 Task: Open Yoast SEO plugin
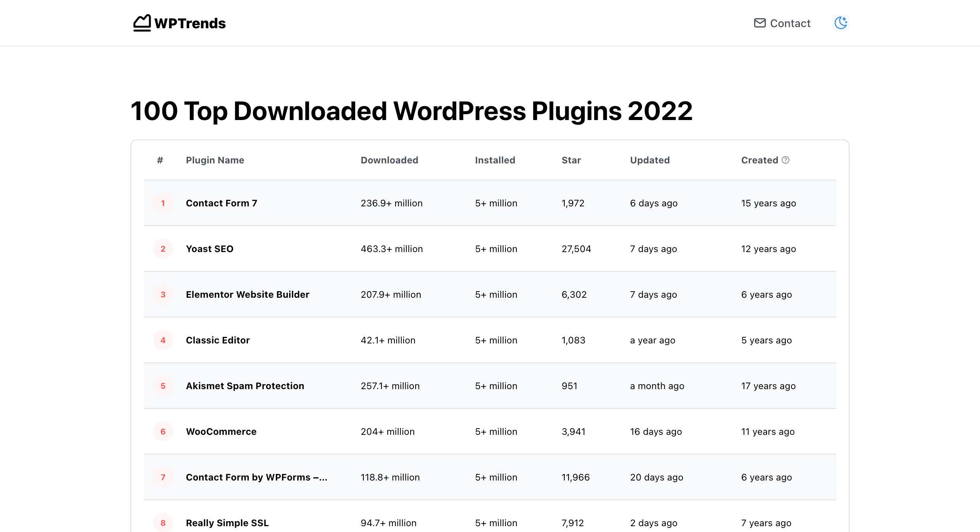coord(210,249)
